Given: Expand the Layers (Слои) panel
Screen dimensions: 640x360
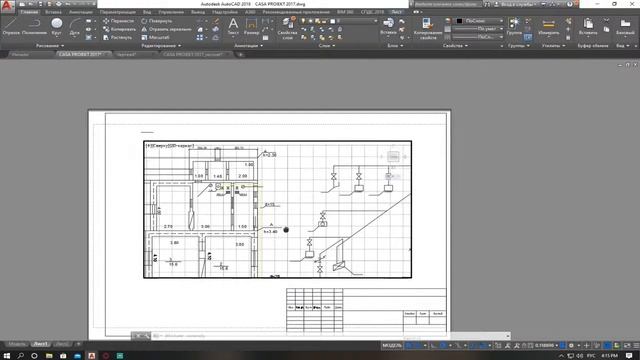Looking at the screenshot, I should [327, 46].
